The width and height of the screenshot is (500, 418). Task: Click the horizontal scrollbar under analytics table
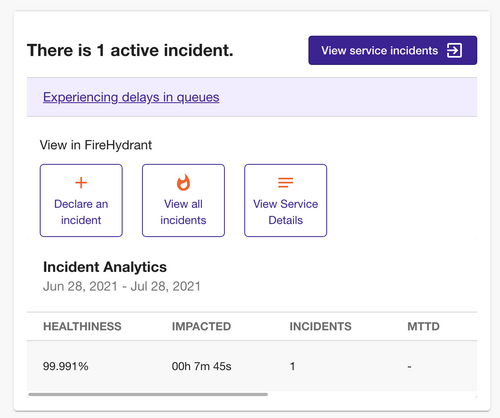point(148,394)
